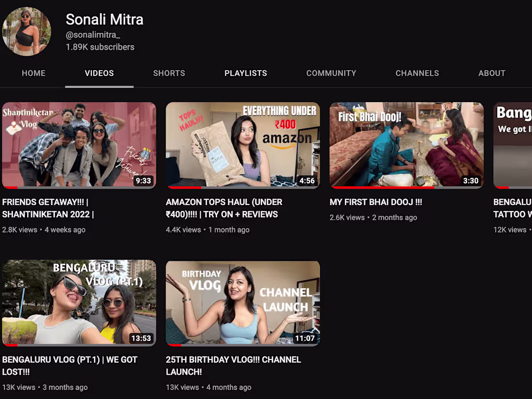Viewport: 532px width, 399px height.
Task: Open the Channels tab
Action: (x=417, y=73)
